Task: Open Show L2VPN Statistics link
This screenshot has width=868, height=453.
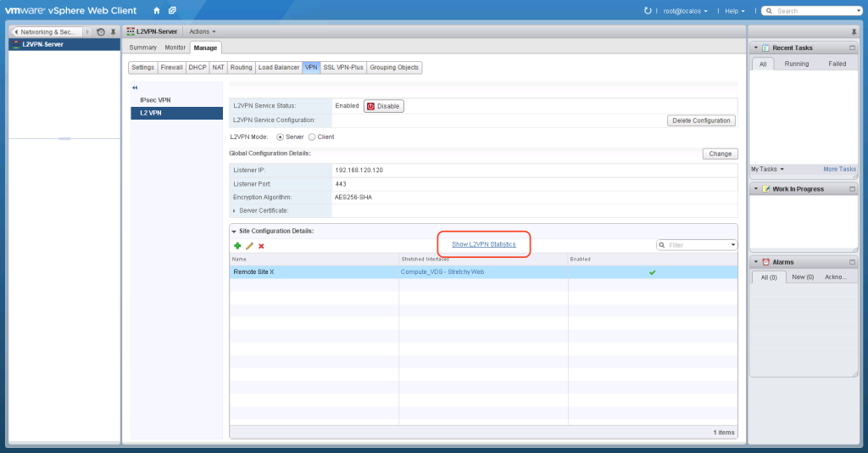Action: coord(484,244)
